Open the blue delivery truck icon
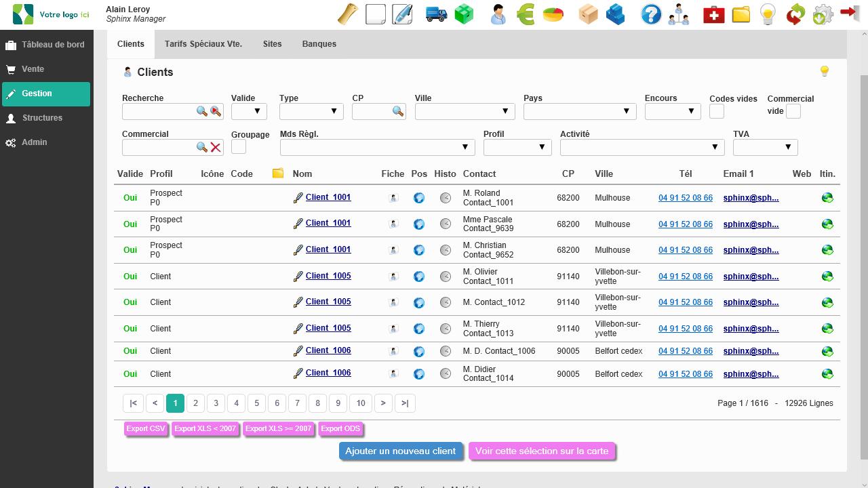 tap(437, 14)
